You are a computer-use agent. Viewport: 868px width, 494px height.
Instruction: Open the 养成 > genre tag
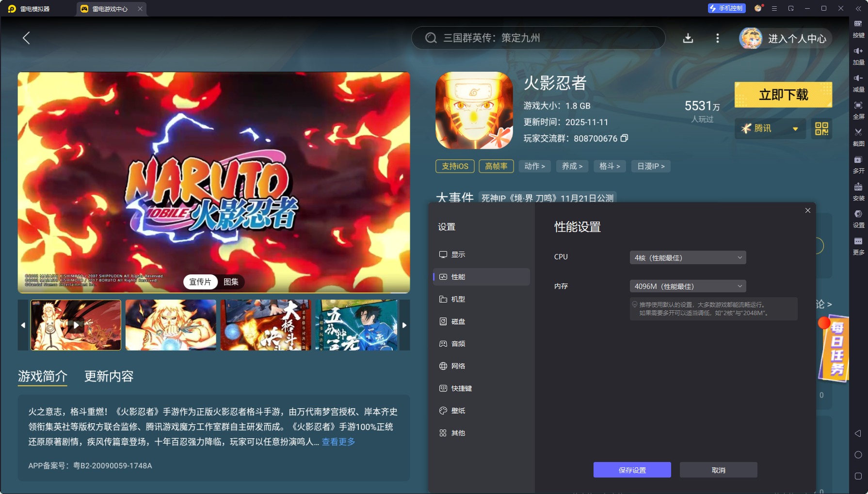coord(572,166)
